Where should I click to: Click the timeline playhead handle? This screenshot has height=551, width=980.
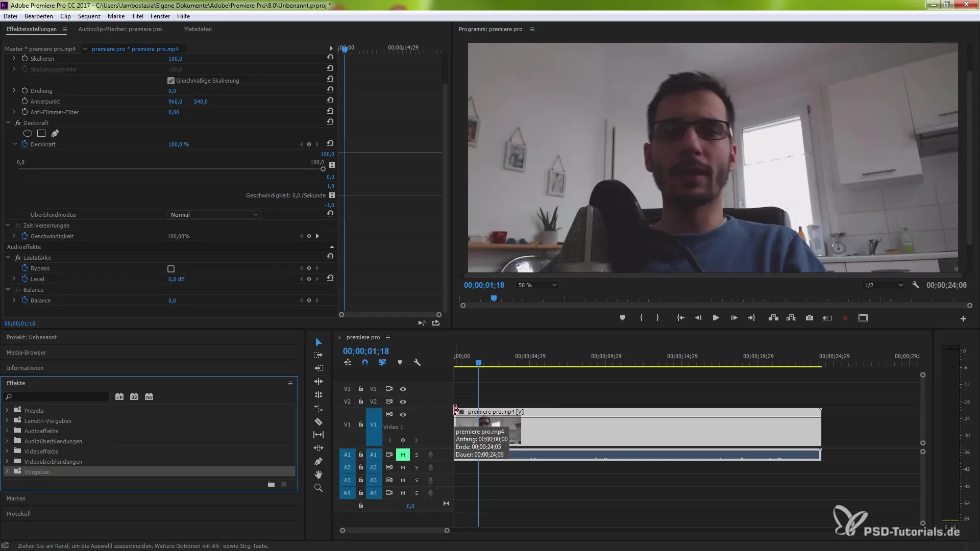pos(478,363)
